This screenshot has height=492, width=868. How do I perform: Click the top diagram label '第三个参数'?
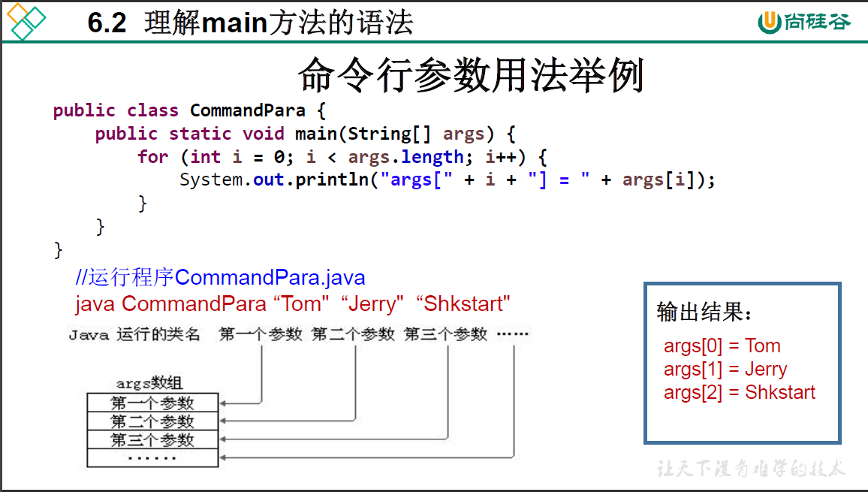[x=445, y=334]
